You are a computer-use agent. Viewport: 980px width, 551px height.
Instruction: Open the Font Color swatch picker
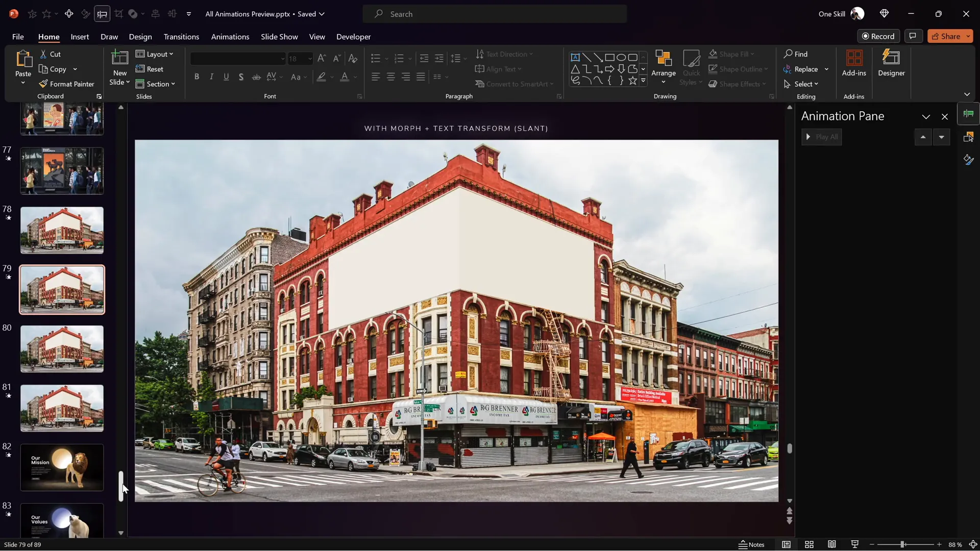click(x=354, y=77)
